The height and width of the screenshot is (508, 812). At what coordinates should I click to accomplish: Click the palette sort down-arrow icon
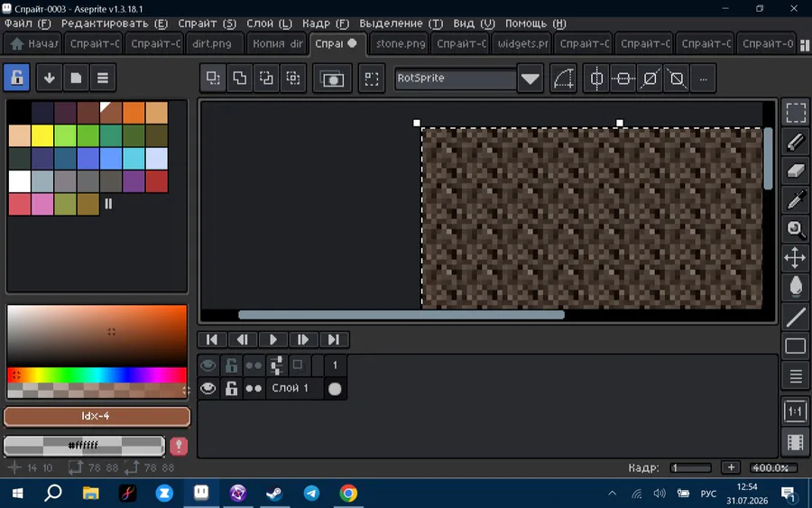50,78
